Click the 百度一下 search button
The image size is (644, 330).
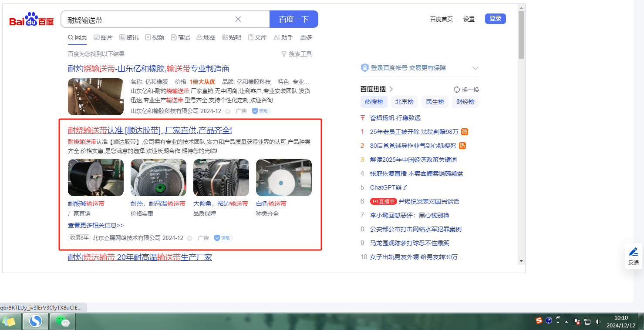pyautogui.click(x=294, y=19)
